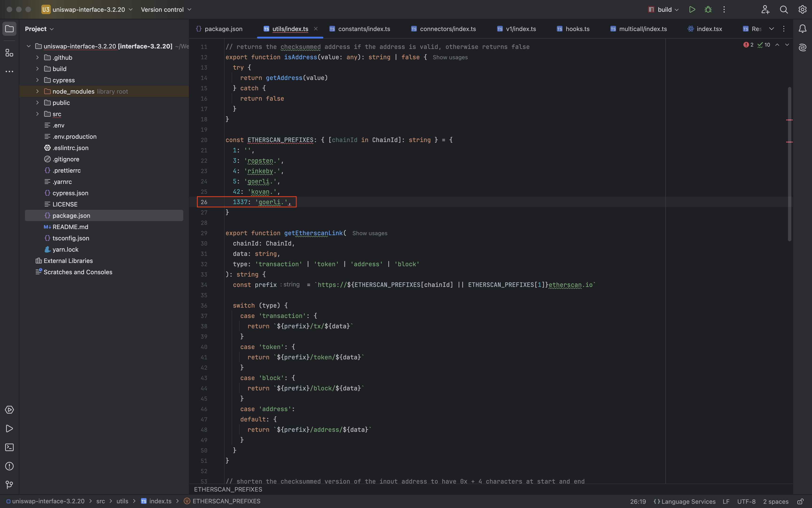Switch to package.json tab
Screen dimensions: 812x508
[219, 29]
